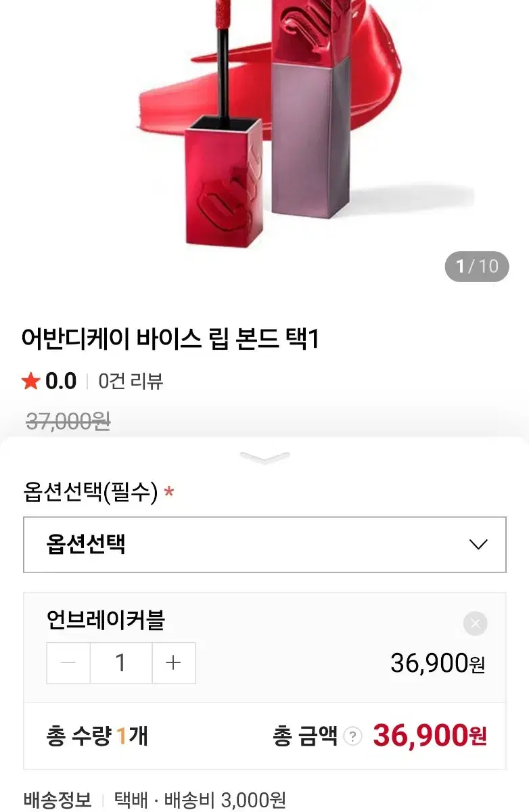Tap the 0.0 rating score
Image resolution: width=529 pixels, height=812 pixels.
pos(61,382)
